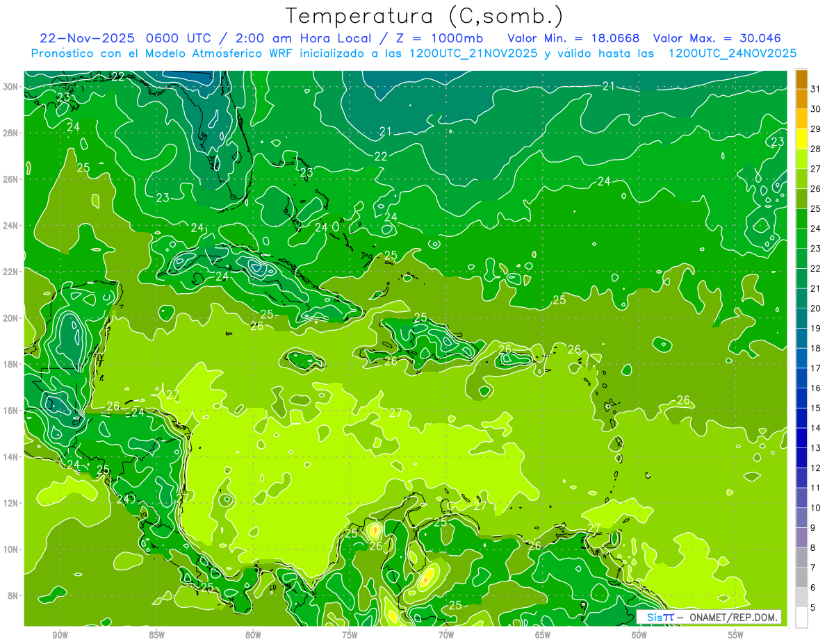Click the color scale label "12"

(816, 468)
